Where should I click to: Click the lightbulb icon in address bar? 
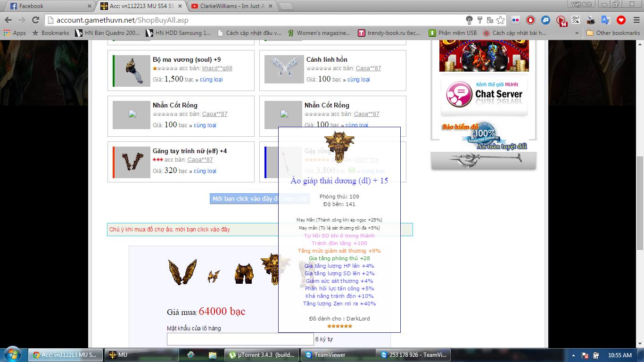[469, 20]
